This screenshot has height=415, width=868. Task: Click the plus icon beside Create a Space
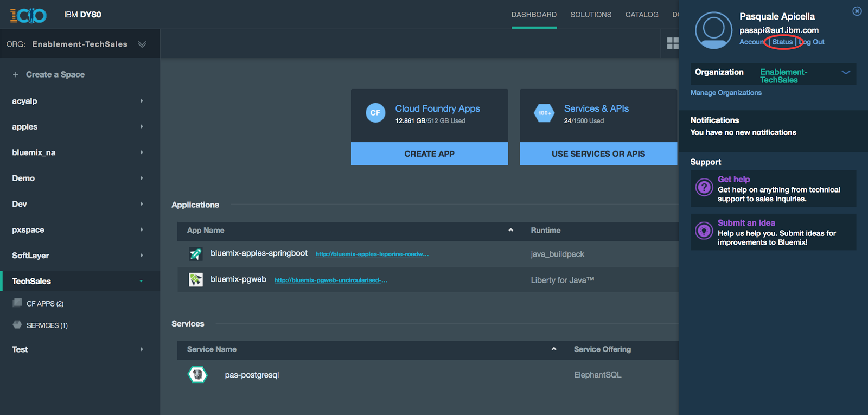(x=16, y=75)
